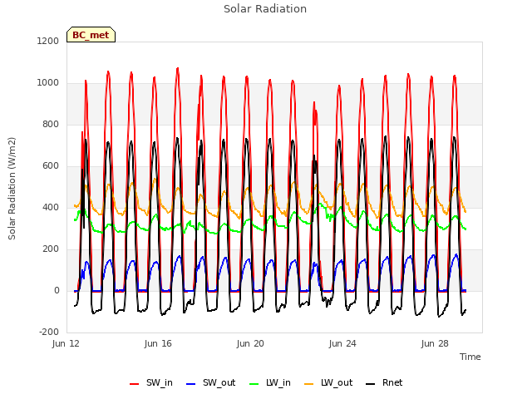Screen dimensions: 532x399
Task: Click the 200 y-axis tick label
Action: [51, 249]
